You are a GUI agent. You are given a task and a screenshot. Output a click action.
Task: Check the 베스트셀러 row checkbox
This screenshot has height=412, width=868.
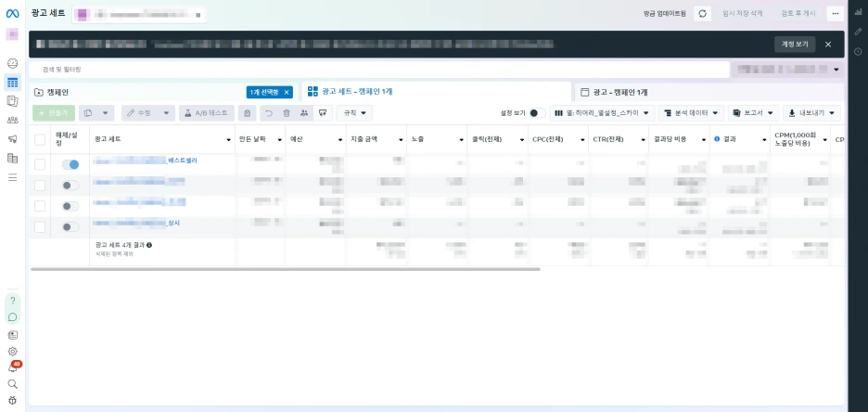40,164
